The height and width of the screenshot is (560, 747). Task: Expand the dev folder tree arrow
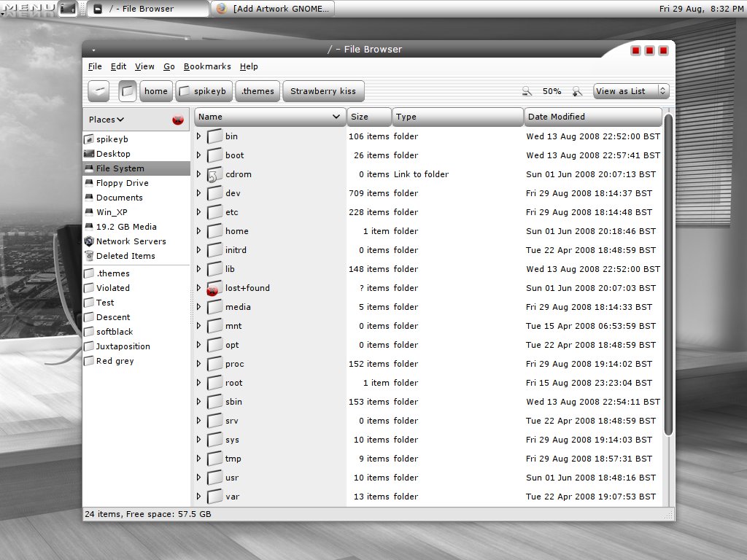[198, 193]
